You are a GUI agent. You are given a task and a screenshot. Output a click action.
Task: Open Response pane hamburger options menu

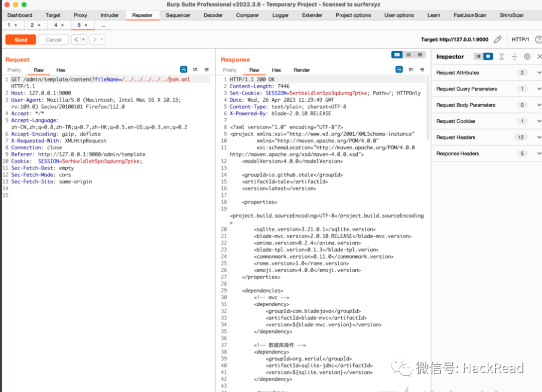coord(422,69)
